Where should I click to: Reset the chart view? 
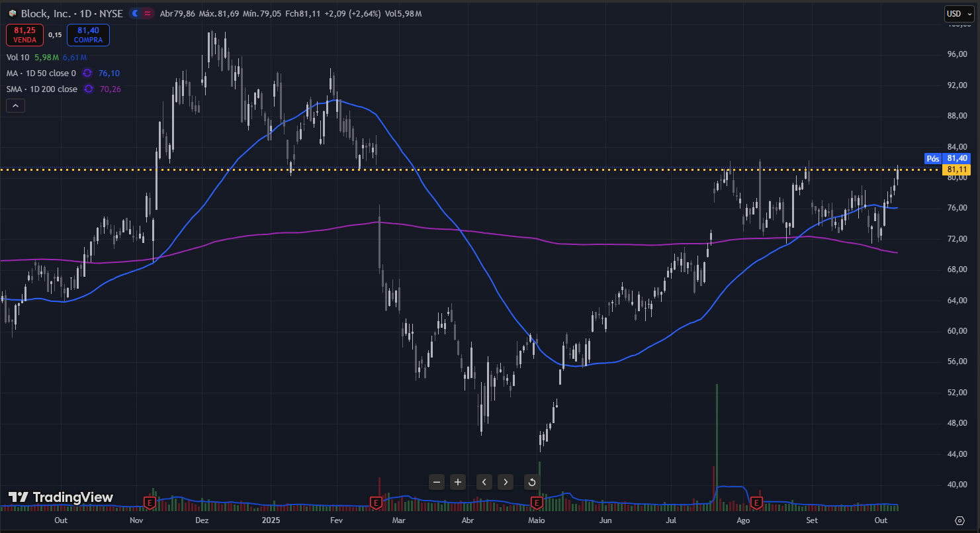click(x=531, y=482)
